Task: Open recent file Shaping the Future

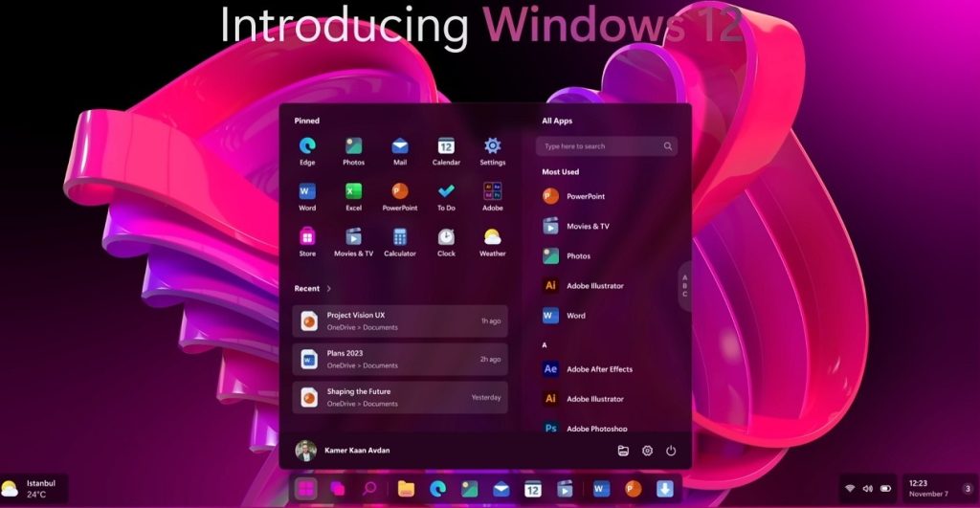Action: [400, 397]
